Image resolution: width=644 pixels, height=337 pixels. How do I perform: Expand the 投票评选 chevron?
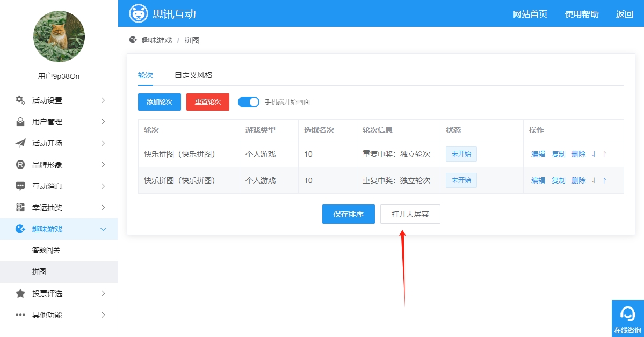(x=103, y=294)
